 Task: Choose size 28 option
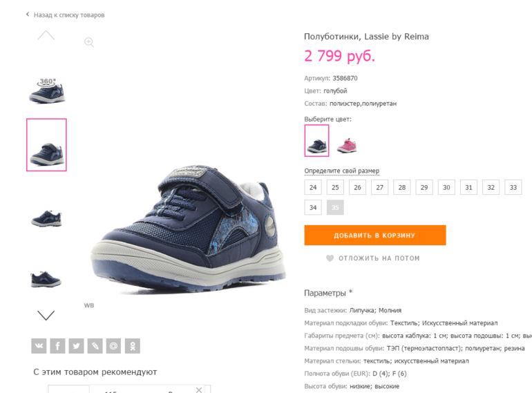[401, 187]
